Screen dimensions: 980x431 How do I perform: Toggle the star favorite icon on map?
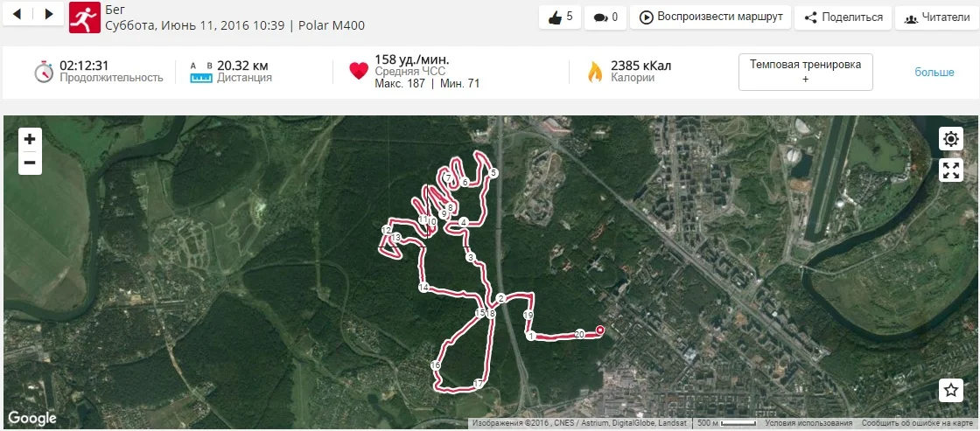tap(950, 391)
